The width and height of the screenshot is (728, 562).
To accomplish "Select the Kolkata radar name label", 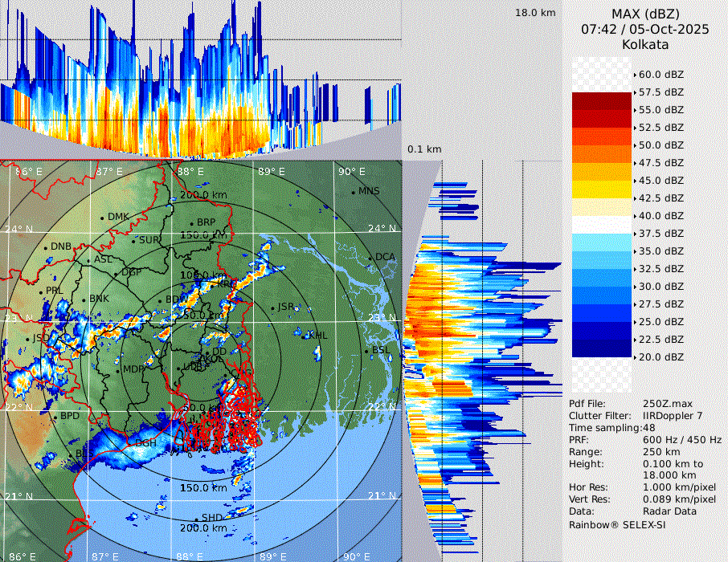I will tap(645, 44).
